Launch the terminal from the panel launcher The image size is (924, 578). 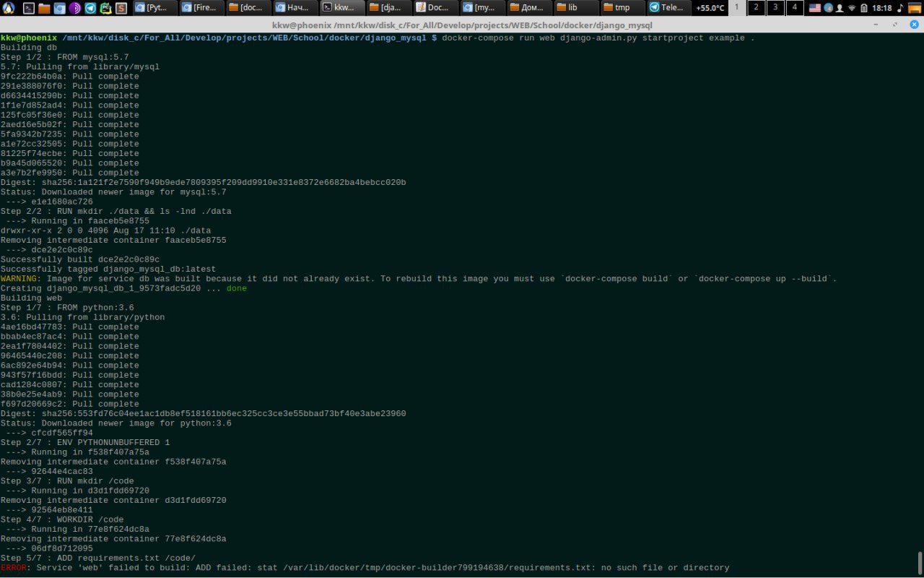pos(28,8)
